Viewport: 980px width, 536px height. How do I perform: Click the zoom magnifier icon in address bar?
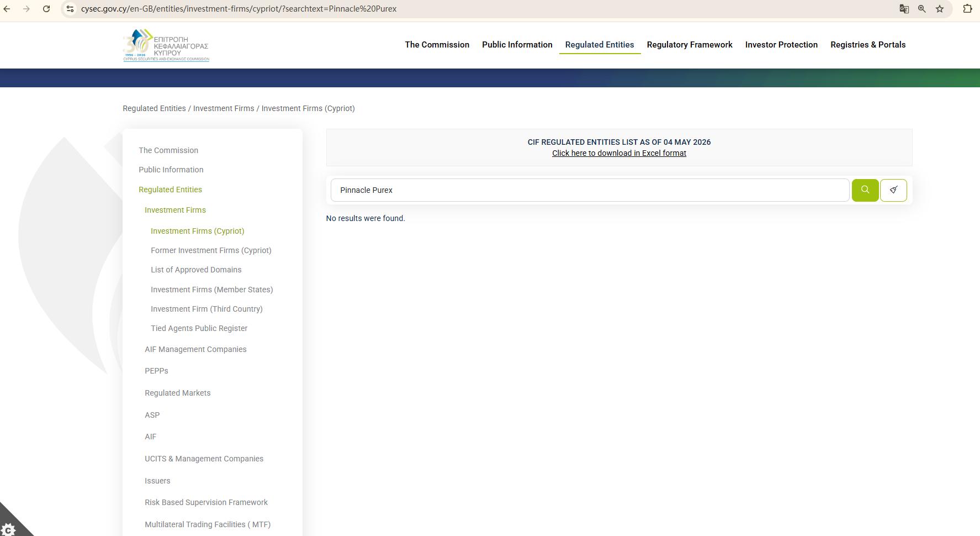coord(921,9)
